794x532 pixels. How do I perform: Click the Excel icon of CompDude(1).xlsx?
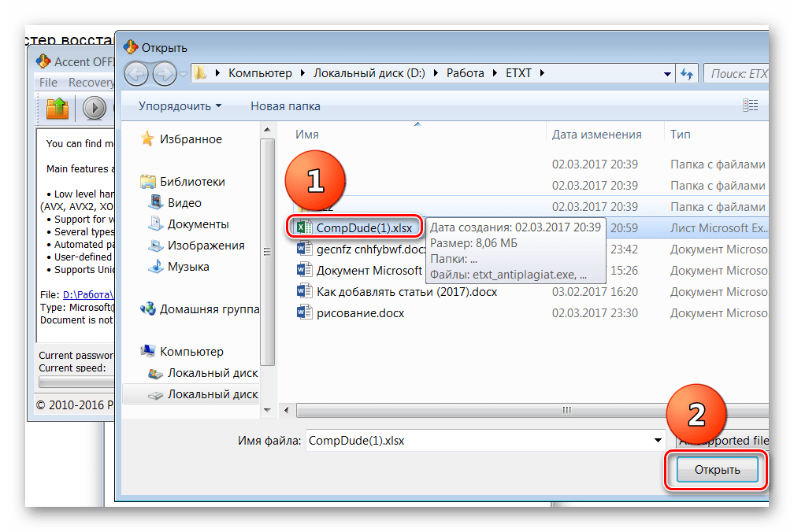point(303,227)
